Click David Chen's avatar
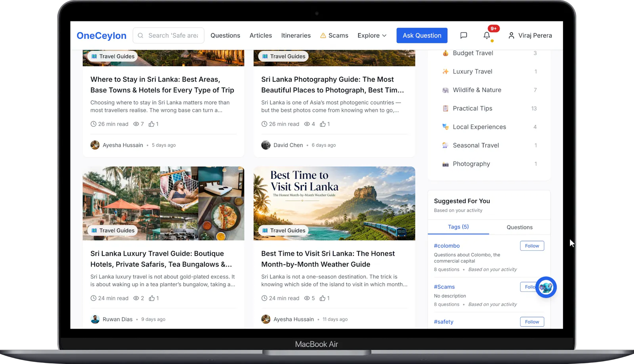 [266, 145]
